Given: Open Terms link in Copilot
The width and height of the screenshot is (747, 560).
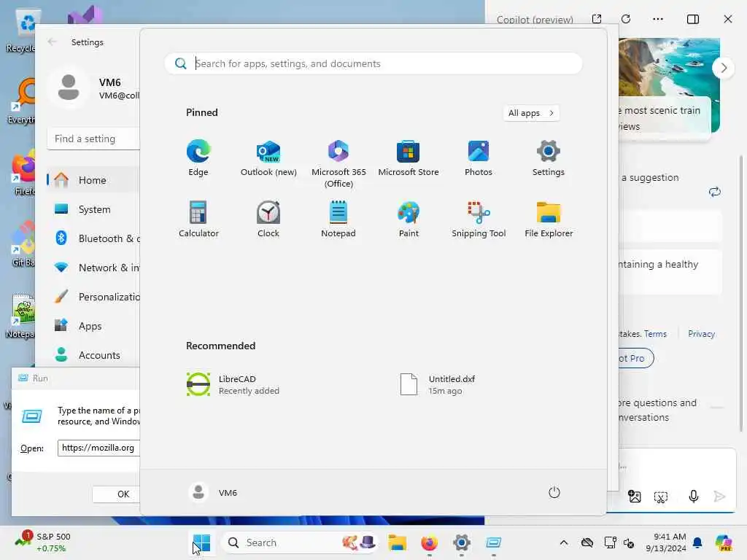Looking at the screenshot, I should point(655,334).
